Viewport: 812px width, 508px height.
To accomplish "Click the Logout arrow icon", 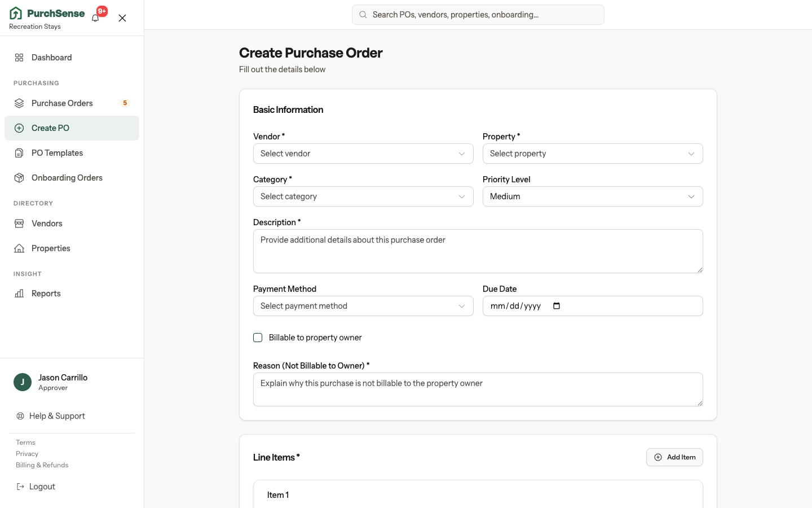I will point(20,487).
